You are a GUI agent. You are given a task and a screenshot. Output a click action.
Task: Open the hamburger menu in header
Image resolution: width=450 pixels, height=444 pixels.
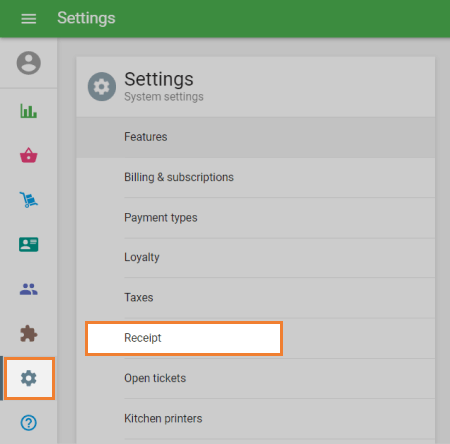point(29,19)
